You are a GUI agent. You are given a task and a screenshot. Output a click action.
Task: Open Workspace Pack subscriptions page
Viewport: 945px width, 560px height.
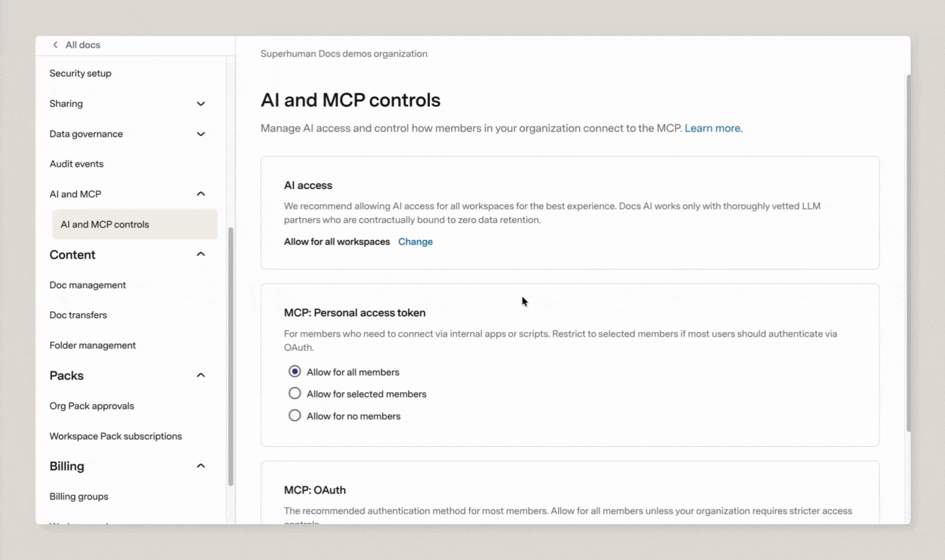click(116, 436)
